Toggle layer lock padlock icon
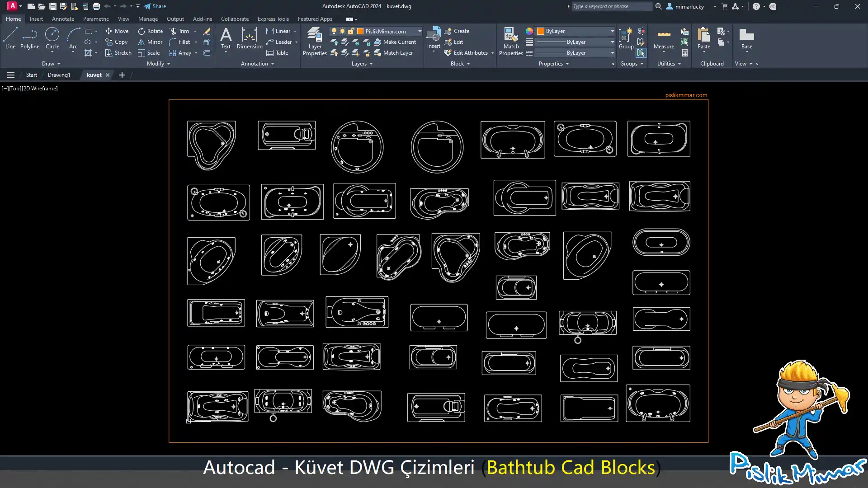 [x=351, y=31]
